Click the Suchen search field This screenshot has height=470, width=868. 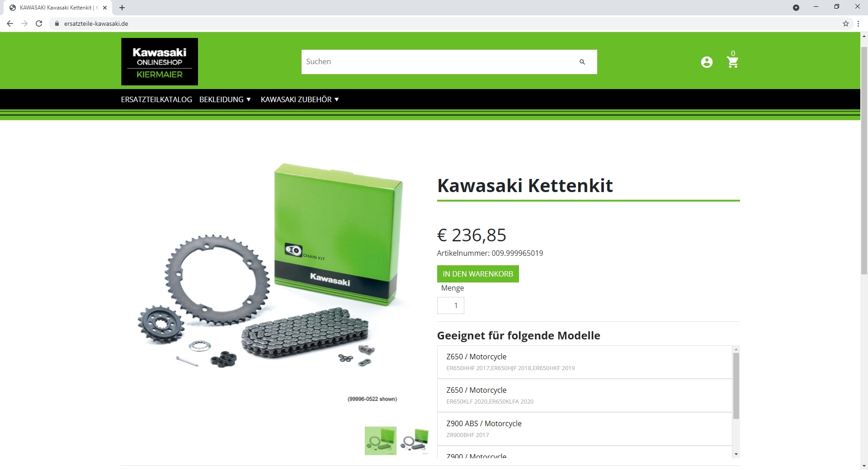[437, 62]
